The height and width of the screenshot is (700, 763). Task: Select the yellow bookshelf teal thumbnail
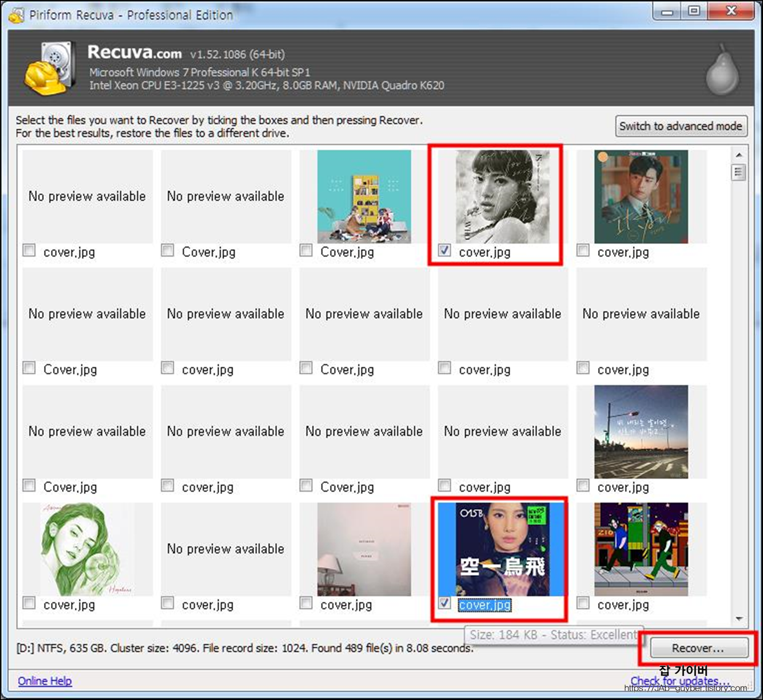tap(364, 197)
